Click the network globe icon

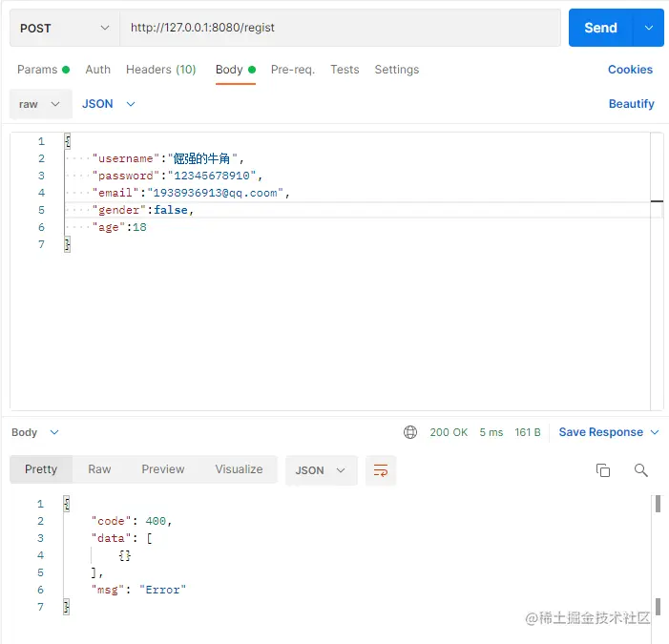pyautogui.click(x=410, y=432)
